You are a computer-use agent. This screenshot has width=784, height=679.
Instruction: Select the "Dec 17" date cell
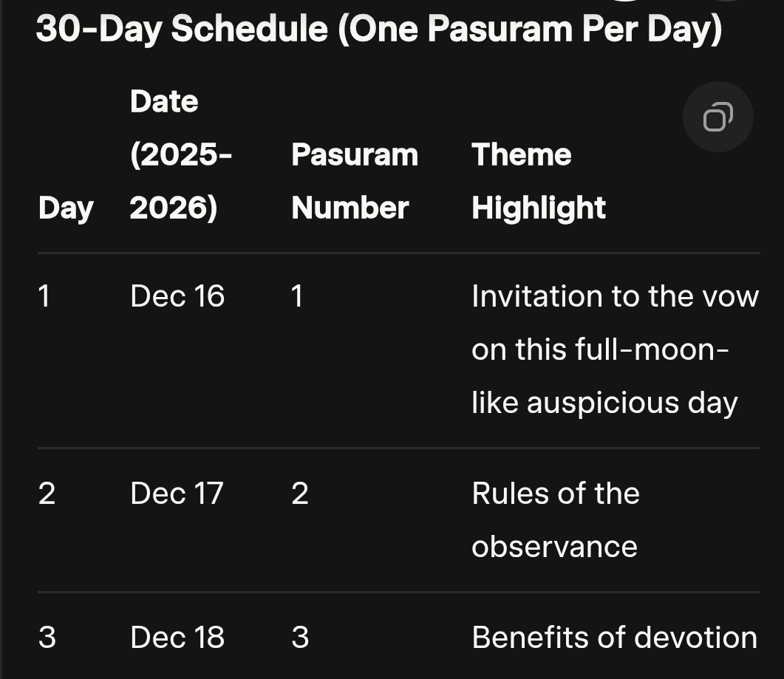click(177, 494)
